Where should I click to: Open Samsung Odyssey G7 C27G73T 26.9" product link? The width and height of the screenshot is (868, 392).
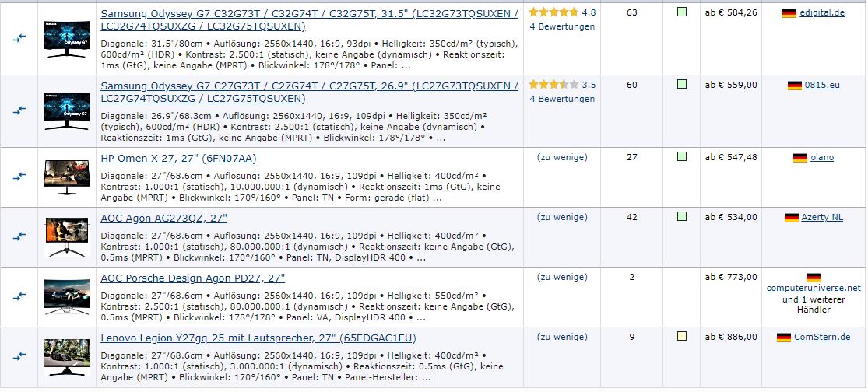(310, 93)
